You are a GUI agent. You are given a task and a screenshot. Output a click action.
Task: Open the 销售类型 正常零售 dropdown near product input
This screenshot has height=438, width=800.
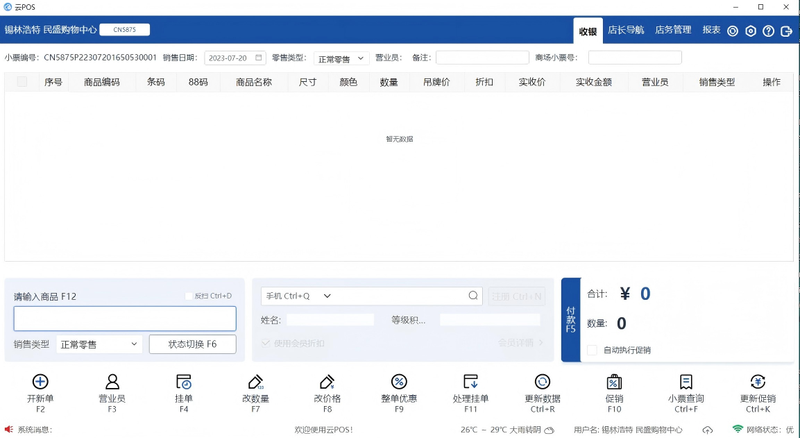click(99, 344)
